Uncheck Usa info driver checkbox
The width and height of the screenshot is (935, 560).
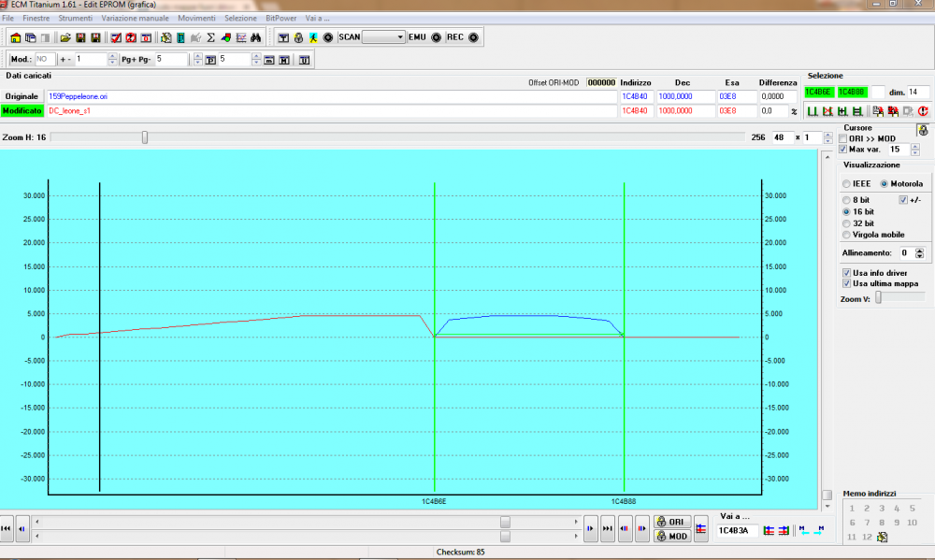pyautogui.click(x=847, y=273)
